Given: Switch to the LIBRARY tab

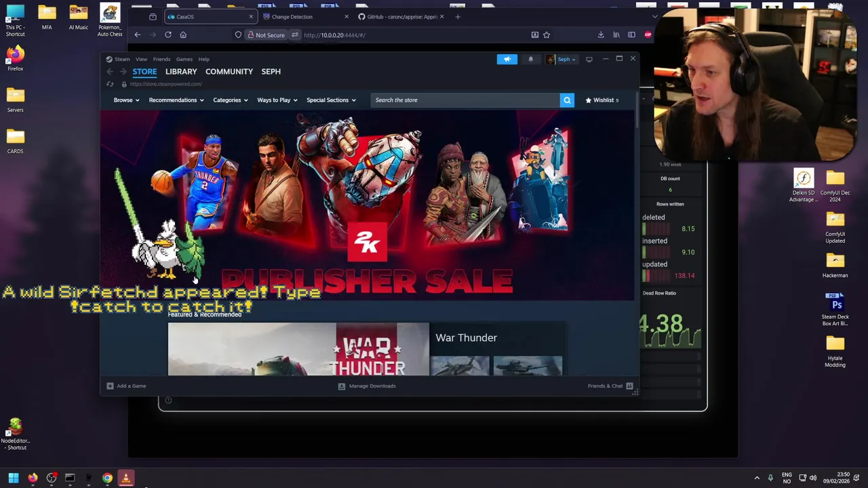Looking at the screenshot, I should [181, 71].
